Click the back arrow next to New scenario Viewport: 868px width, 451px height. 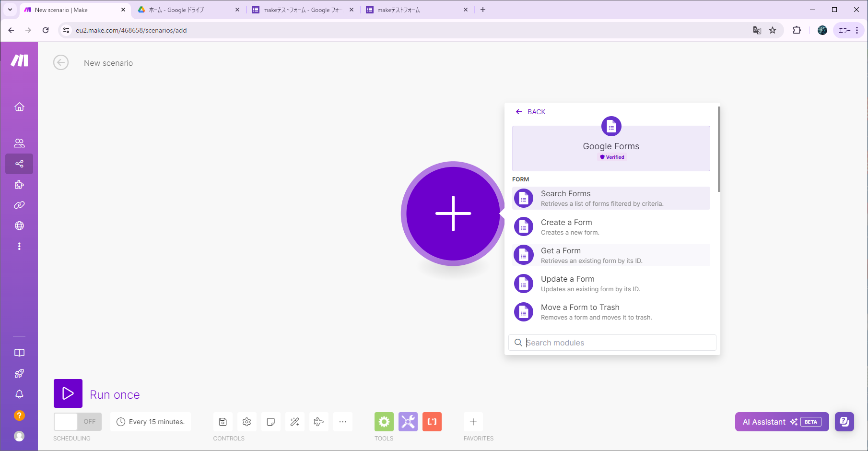[x=61, y=62]
